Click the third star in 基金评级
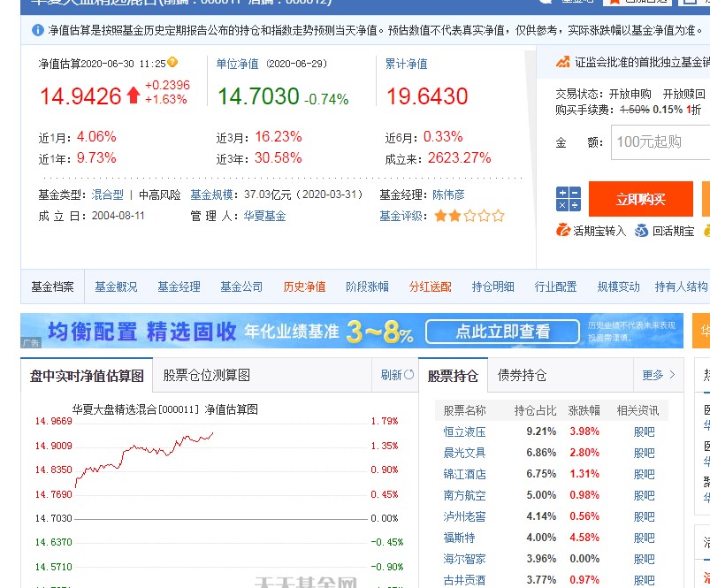 tap(471, 214)
